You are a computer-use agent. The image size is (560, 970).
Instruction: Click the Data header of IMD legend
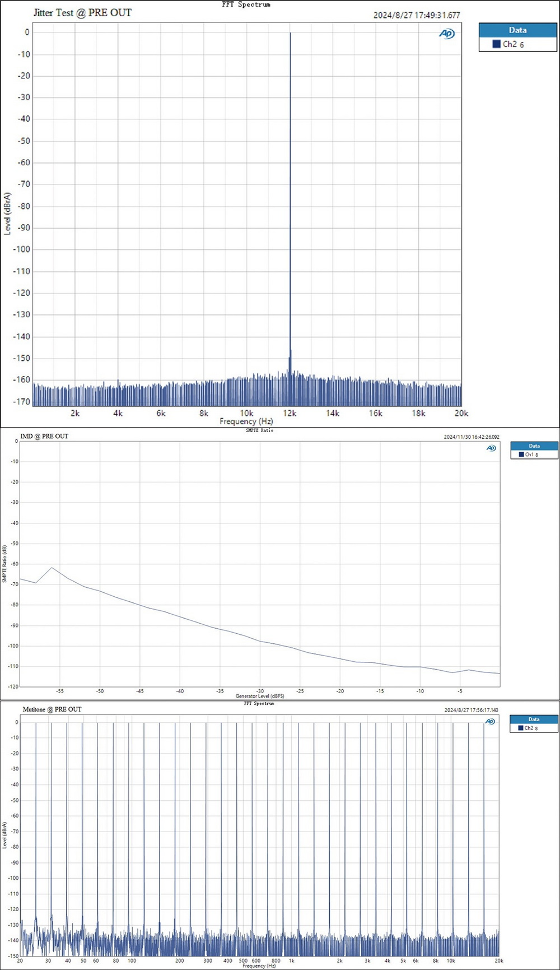pos(534,446)
